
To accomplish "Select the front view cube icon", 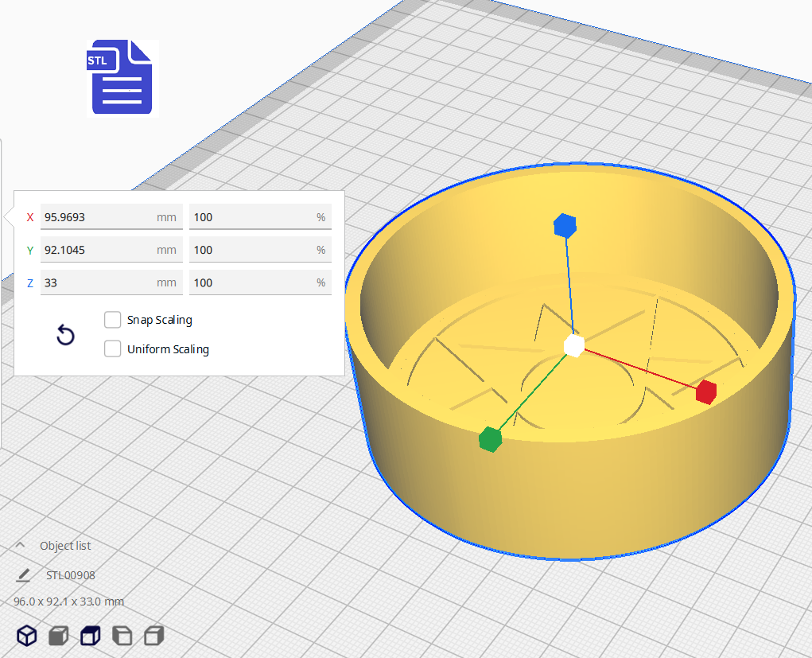I will [58, 636].
